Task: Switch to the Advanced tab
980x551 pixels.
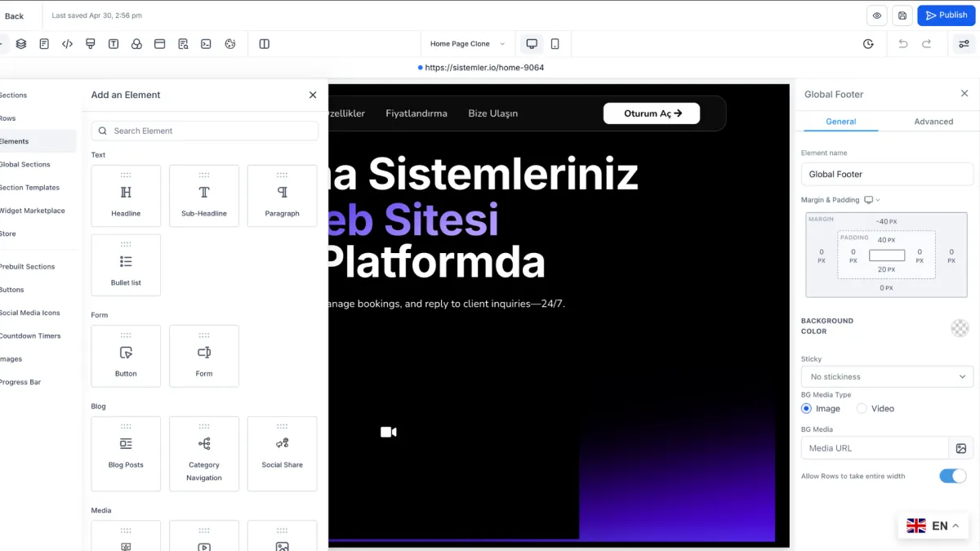Action: (x=933, y=122)
